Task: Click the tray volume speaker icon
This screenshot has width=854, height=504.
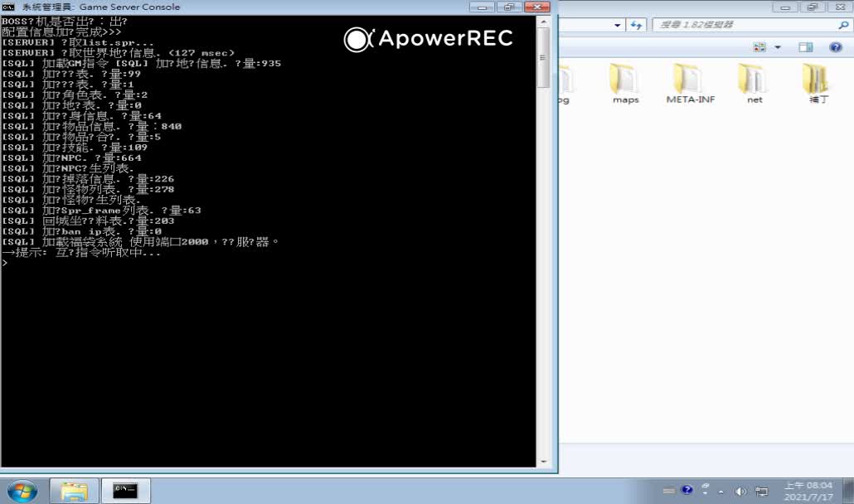Action: 740,492
